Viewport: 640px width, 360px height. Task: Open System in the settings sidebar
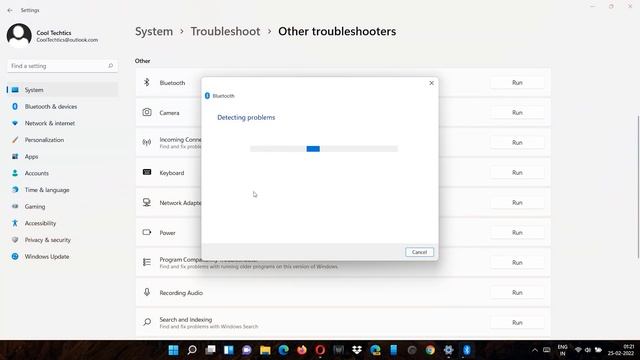coord(62,90)
